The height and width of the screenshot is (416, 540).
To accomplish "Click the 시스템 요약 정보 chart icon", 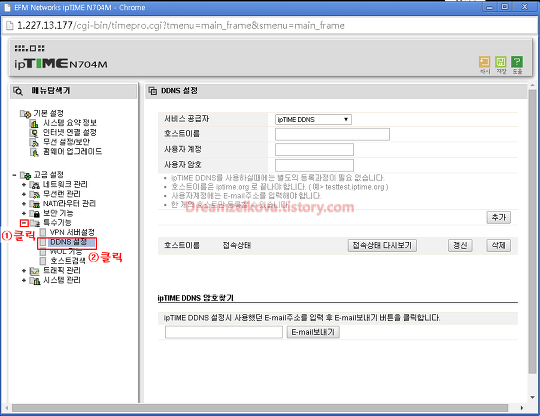I will coord(34,123).
